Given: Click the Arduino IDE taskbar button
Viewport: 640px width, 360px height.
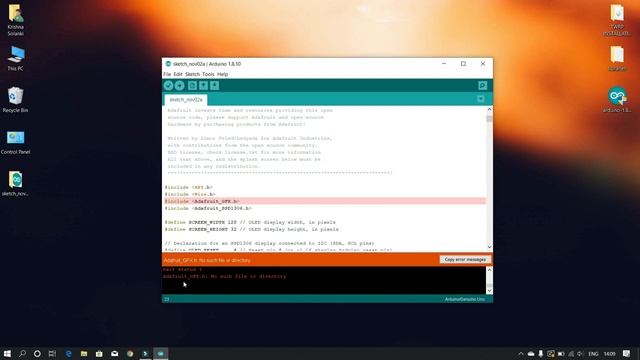Looking at the screenshot, I should tap(160, 353).
